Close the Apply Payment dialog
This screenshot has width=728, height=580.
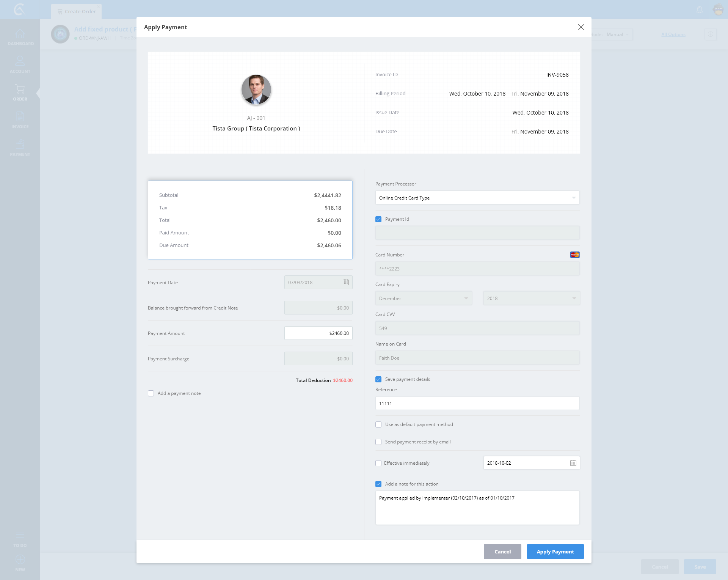tap(581, 27)
